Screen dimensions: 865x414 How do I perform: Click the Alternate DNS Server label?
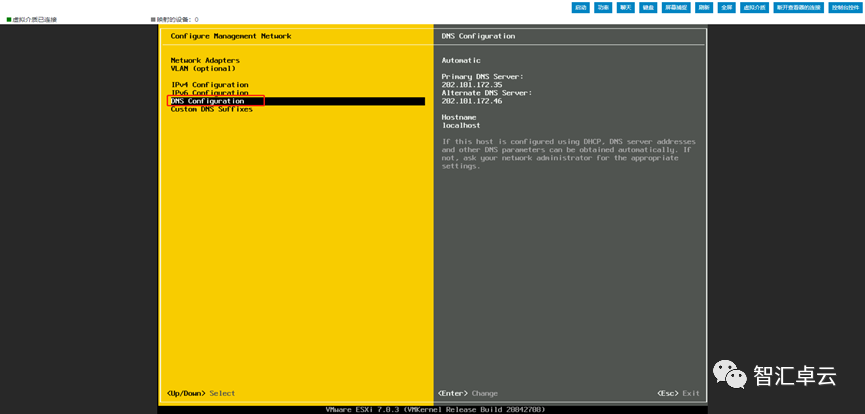(x=487, y=93)
